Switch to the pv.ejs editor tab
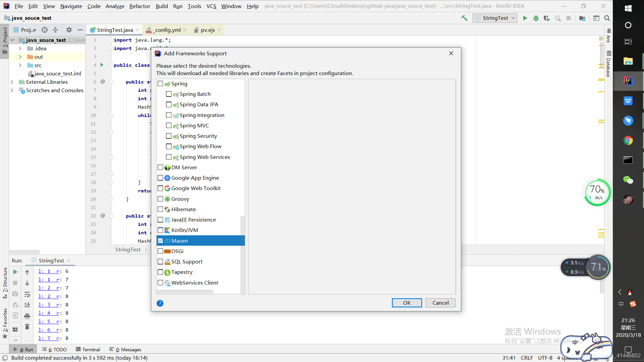Viewport: 644px width, 362px height. [207, 30]
